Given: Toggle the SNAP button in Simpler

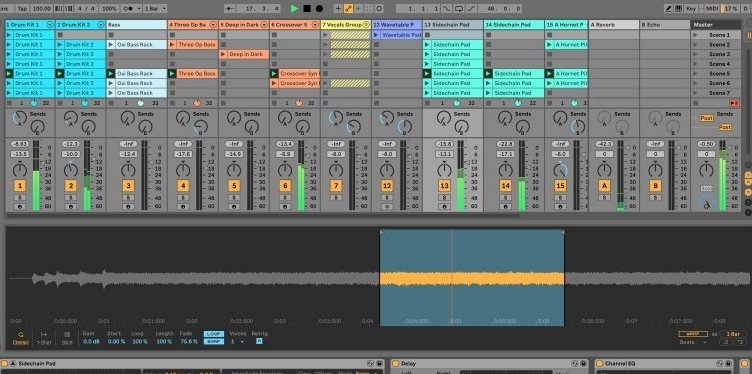Looking at the screenshot, I should [213, 341].
